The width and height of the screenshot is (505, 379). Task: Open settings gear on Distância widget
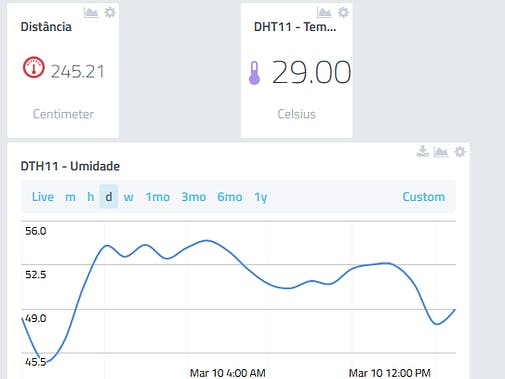pos(110,13)
